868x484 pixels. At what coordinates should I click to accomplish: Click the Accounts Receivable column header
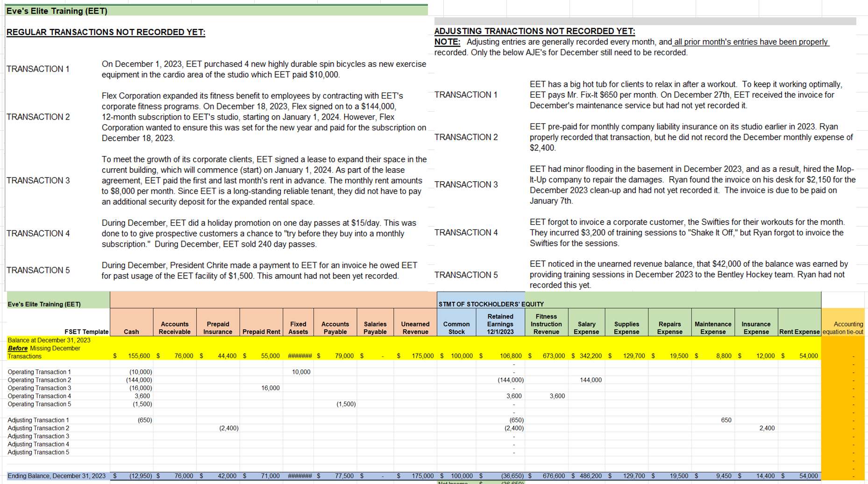click(174, 327)
